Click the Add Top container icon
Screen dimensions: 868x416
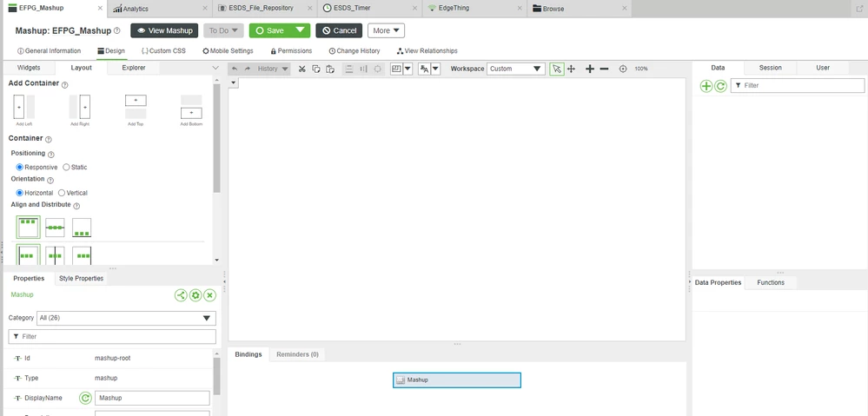[136, 107]
